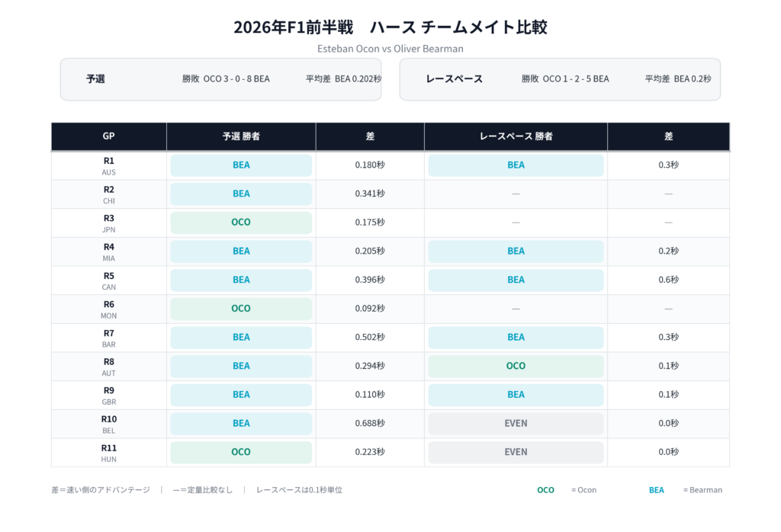This screenshot has width=781, height=532.
Task: Click the レースペース summary card label
Action: tap(455, 79)
